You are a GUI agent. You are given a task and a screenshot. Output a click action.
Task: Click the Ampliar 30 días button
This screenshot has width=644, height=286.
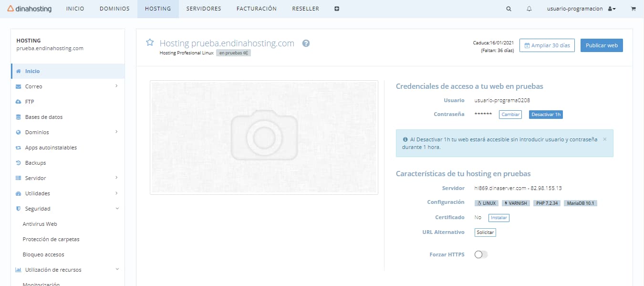click(x=547, y=45)
